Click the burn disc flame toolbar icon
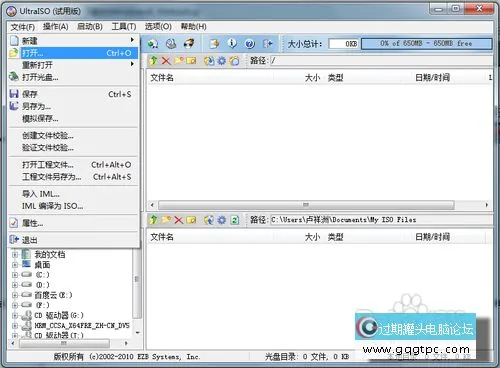This screenshot has height=368, width=500. pyautogui.click(x=189, y=44)
